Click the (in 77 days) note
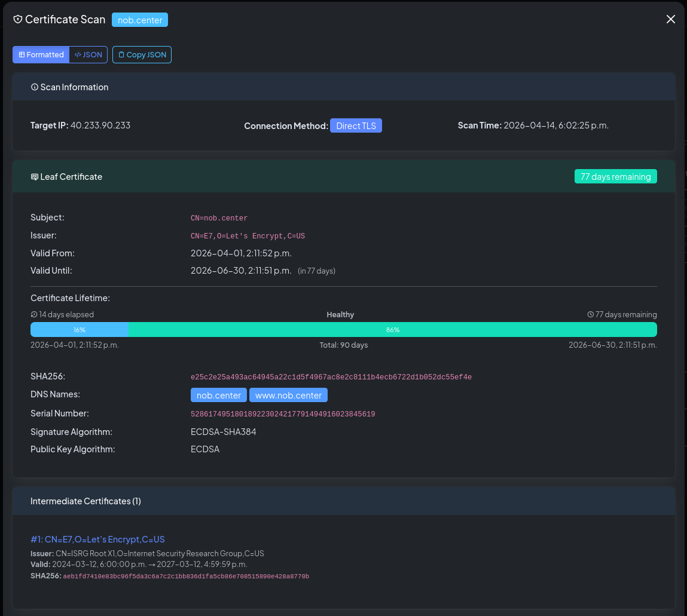This screenshot has width=687, height=616. click(x=316, y=271)
